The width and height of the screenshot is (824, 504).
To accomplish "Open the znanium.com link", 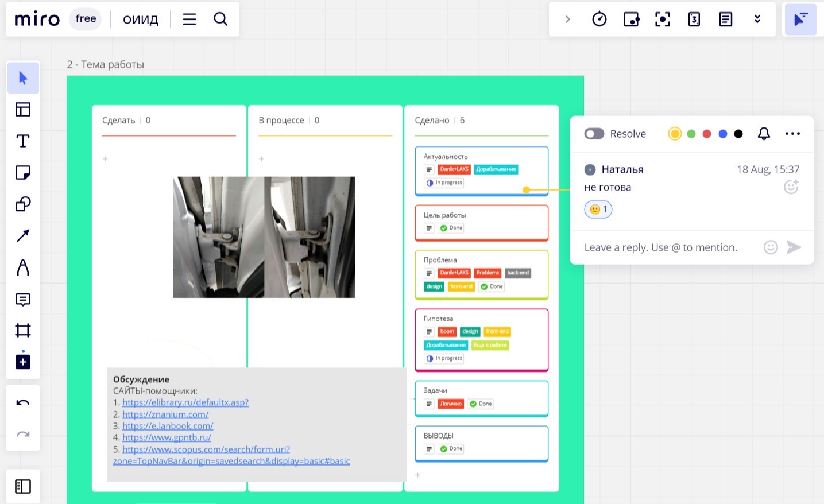I will pos(165,414).
